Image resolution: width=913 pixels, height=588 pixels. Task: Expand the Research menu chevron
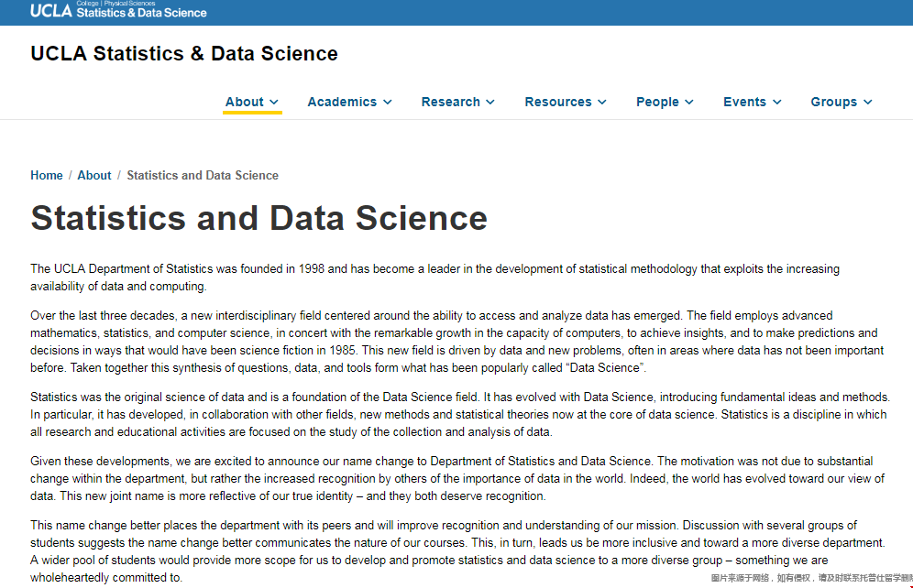click(490, 103)
